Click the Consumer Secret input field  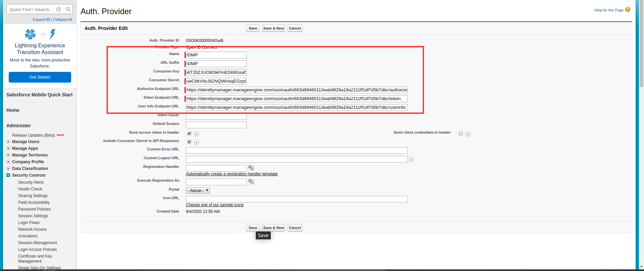click(216, 81)
